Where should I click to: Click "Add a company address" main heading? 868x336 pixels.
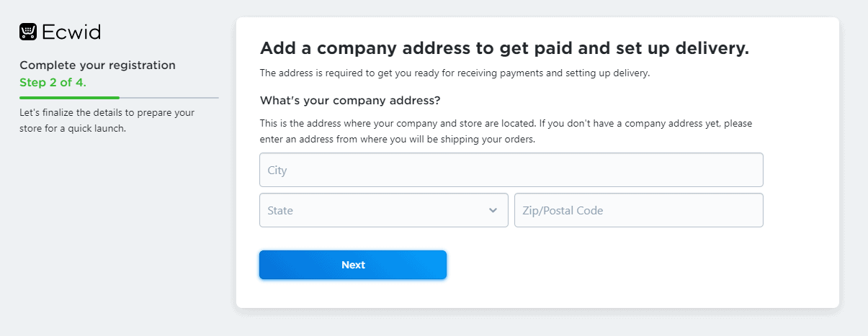coord(504,49)
